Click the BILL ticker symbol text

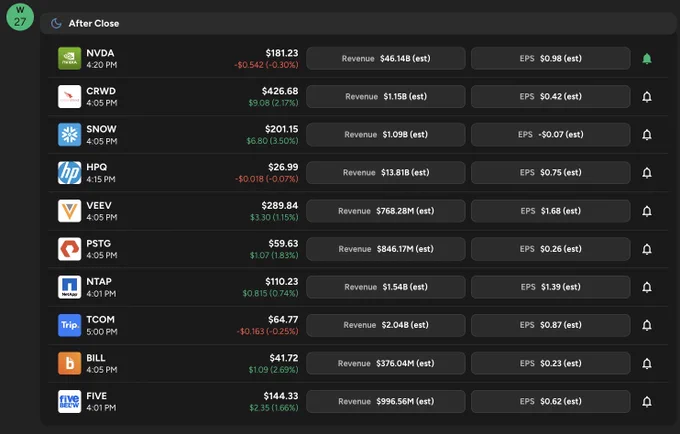tap(96, 358)
